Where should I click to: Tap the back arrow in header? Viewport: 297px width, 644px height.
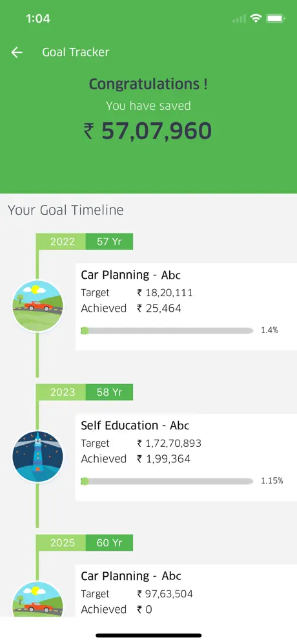(x=17, y=52)
